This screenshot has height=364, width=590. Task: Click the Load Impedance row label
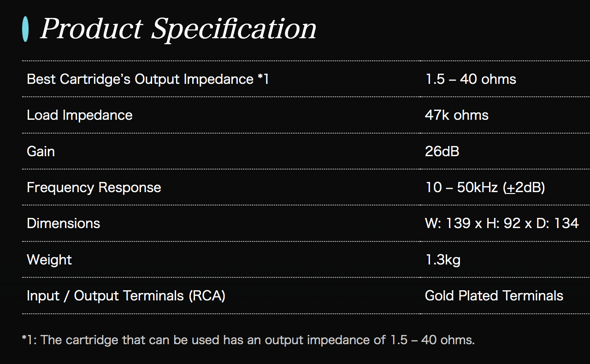[80, 115]
